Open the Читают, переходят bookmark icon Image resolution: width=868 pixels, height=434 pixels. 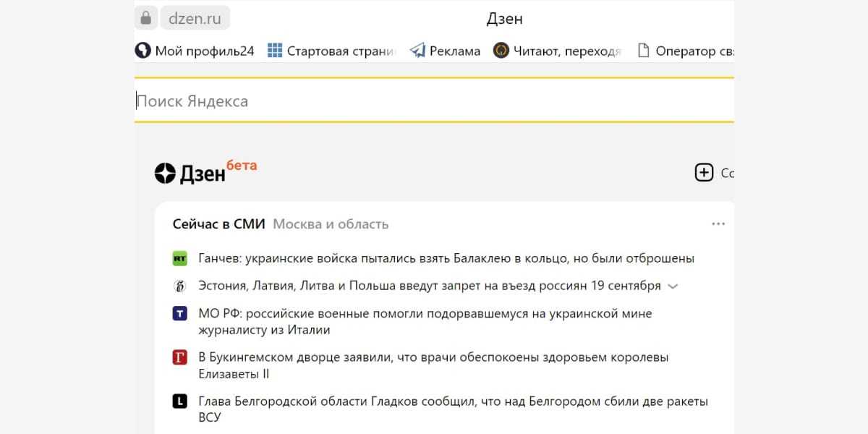pyautogui.click(x=501, y=51)
